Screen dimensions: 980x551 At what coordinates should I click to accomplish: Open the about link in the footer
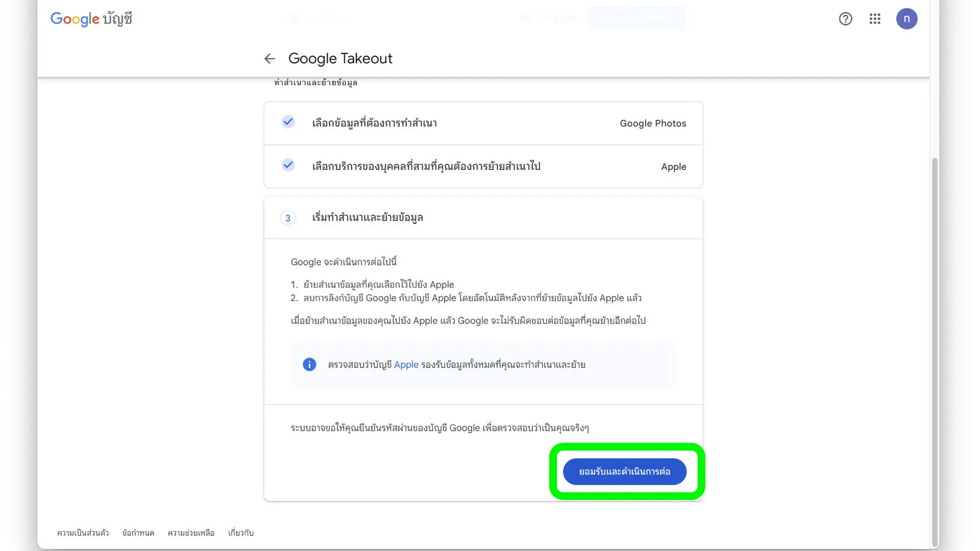(x=240, y=533)
